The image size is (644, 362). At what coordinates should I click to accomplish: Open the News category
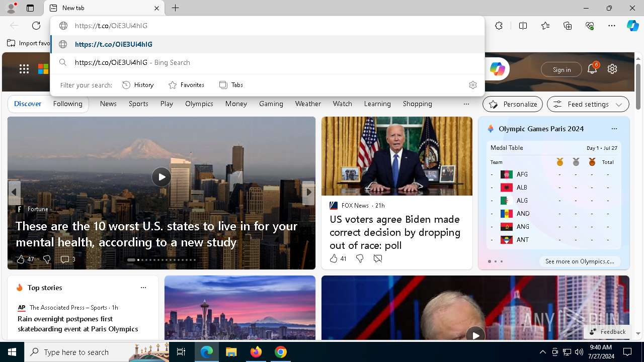pyautogui.click(x=108, y=104)
